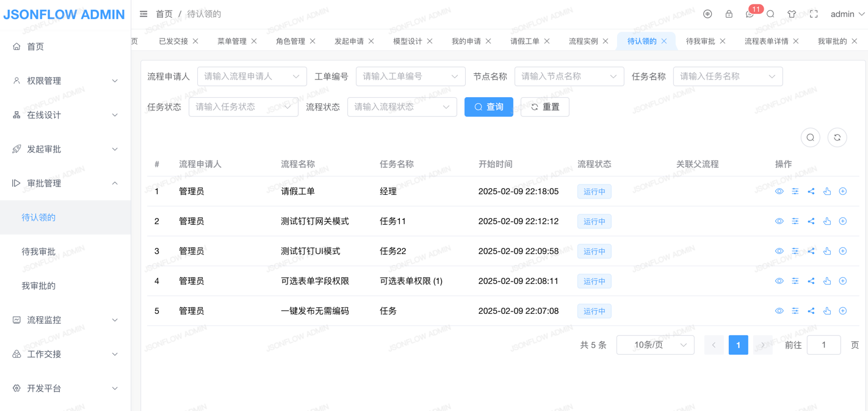The width and height of the screenshot is (868, 411).
Task: Click the sliders icon in 一键发布无需编码 row
Action: pos(795,311)
